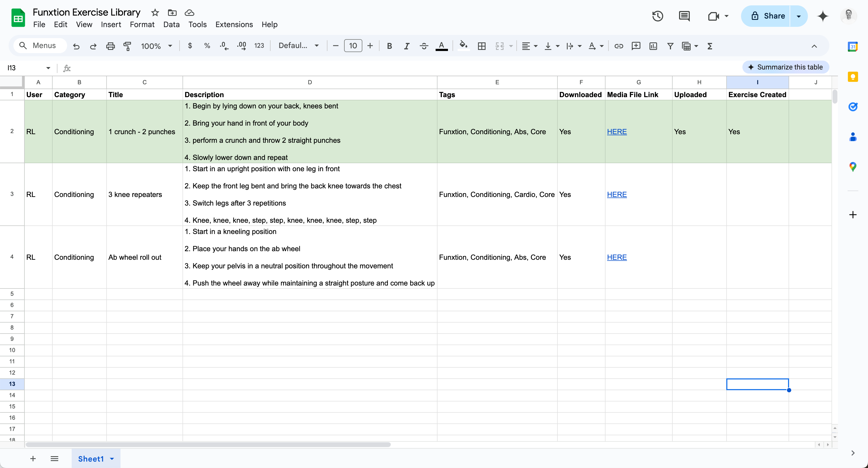Open comments panel icon in header

(684, 16)
